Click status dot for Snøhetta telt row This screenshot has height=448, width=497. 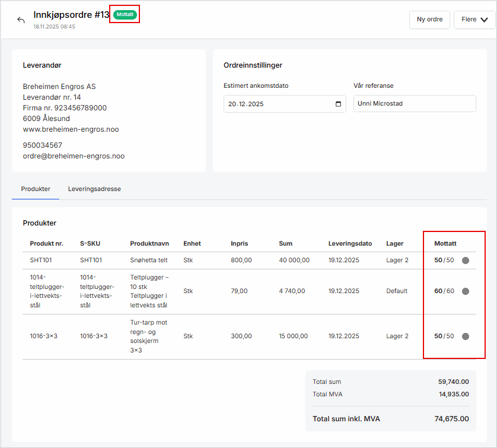[x=466, y=260]
